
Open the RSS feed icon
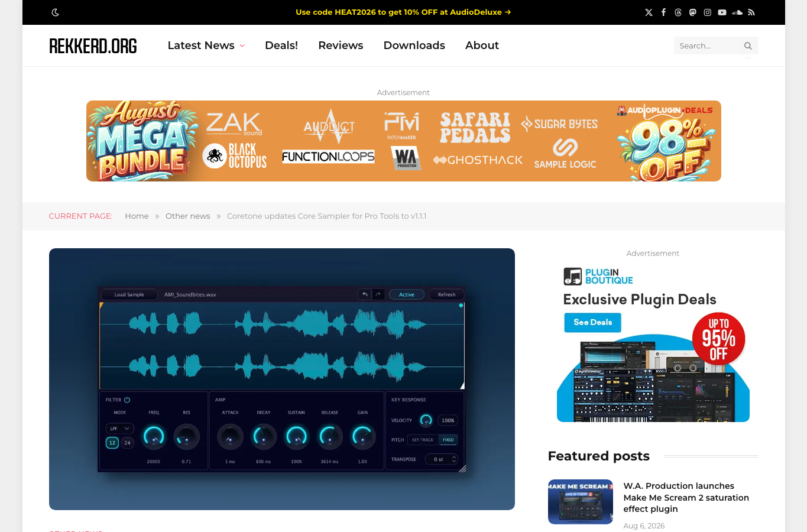pos(751,12)
